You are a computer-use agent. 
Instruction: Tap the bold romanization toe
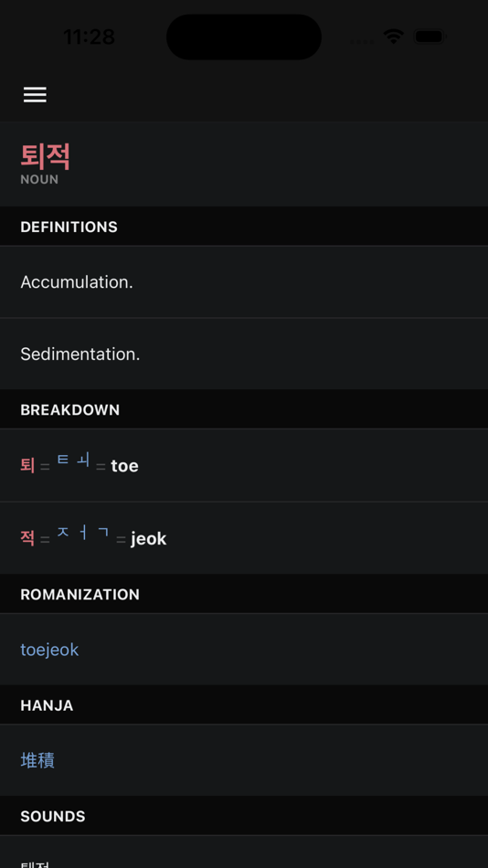124,466
